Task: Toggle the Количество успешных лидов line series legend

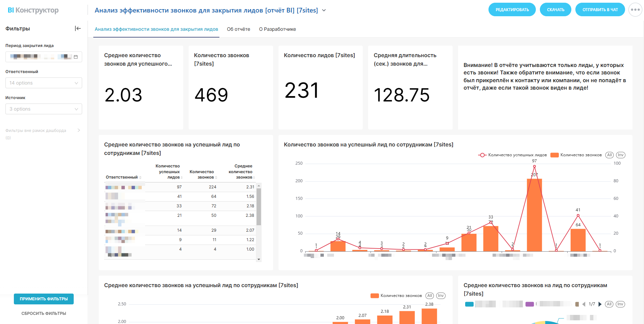Action: coord(512,155)
